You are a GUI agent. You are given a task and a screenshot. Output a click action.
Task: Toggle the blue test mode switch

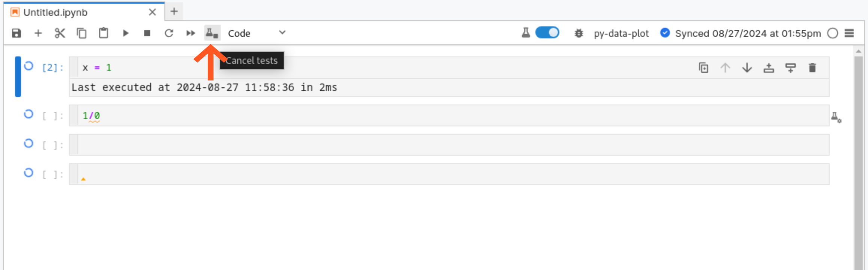pos(547,33)
